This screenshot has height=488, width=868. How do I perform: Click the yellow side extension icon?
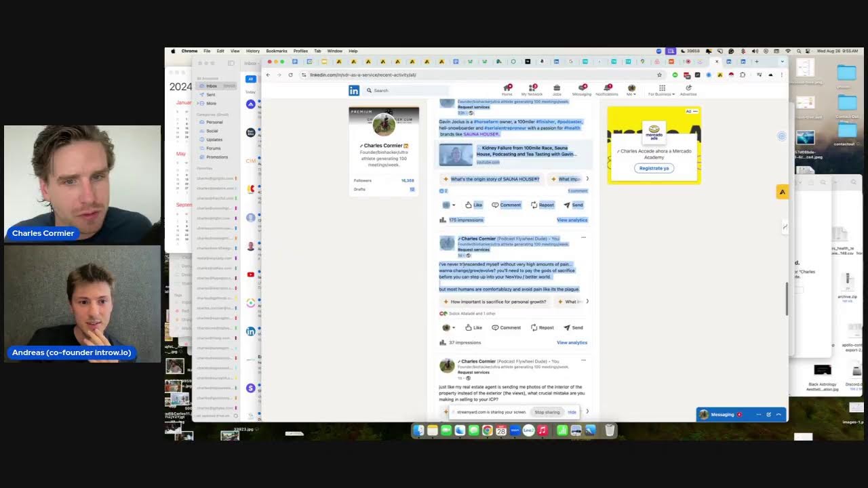click(782, 192)
